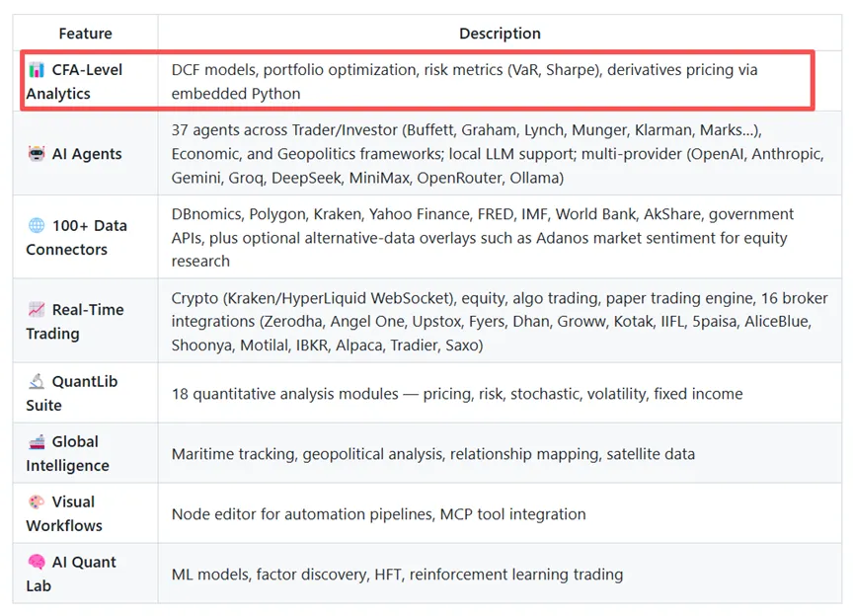Click the 37 agents description cell
Viewport: 854px width, 616px height.
click(x=466, y=154)
